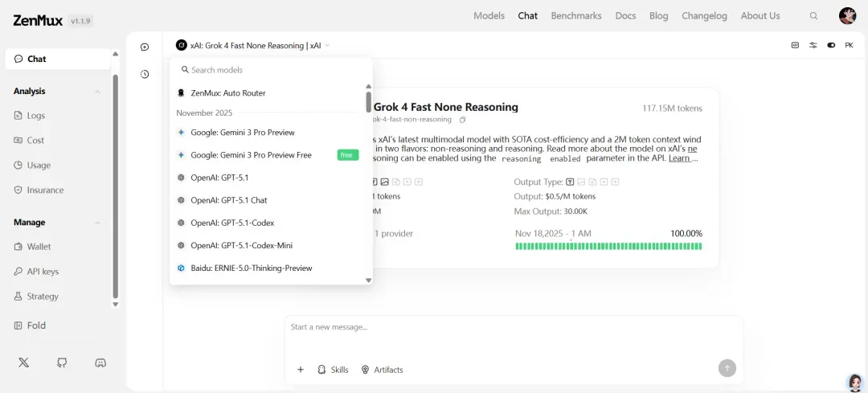This screenshot has width=868, height=393.
Task: Go to Blog in top navigation
Action: click(659, 15)
